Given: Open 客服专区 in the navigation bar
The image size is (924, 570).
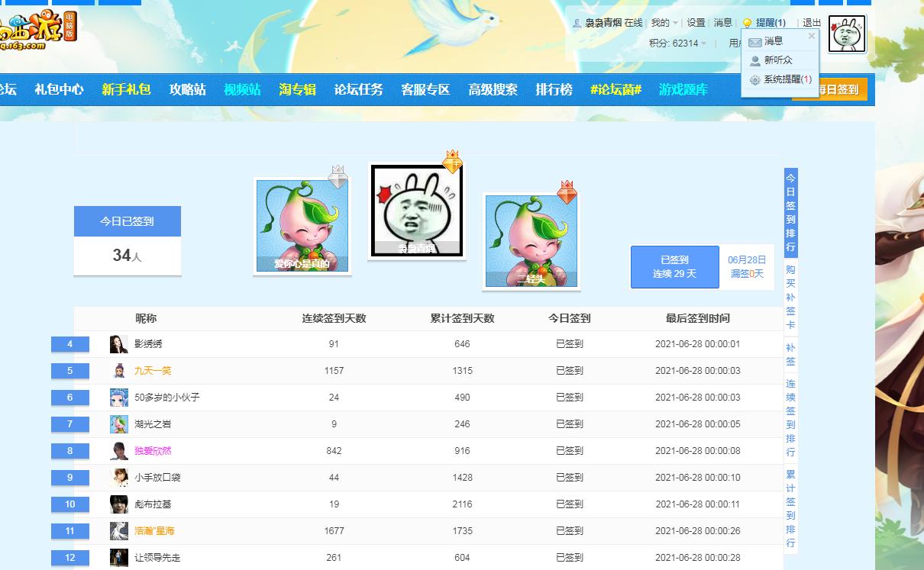Looking at the screenshot, I should [425, 89].
